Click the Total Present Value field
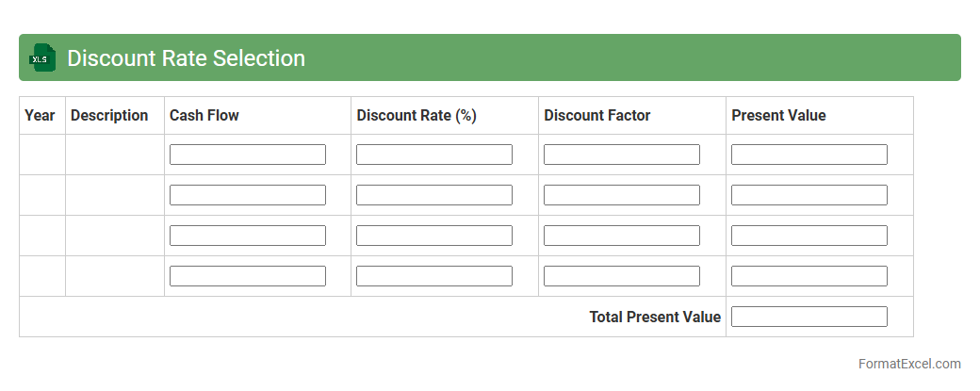 point(809,317)
